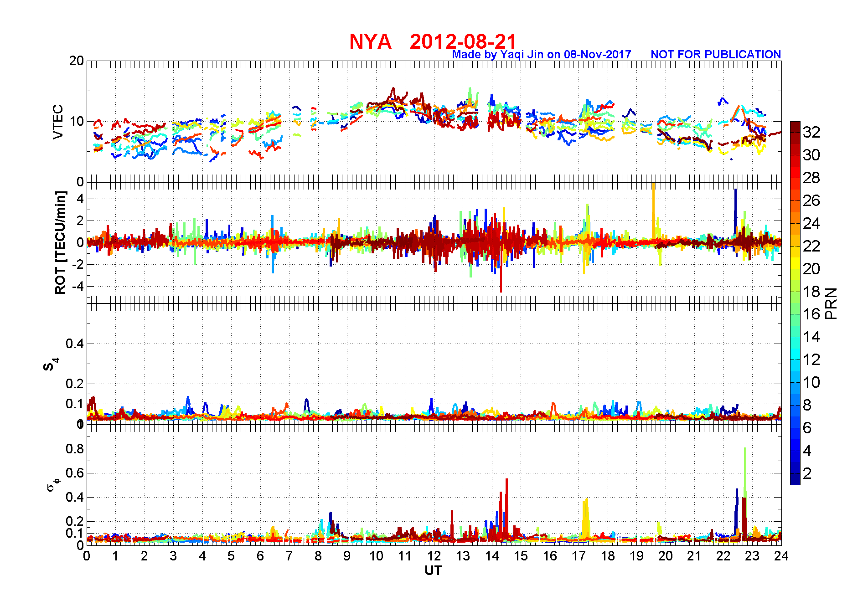Click the x-axis tick label 3

[173, 556]
